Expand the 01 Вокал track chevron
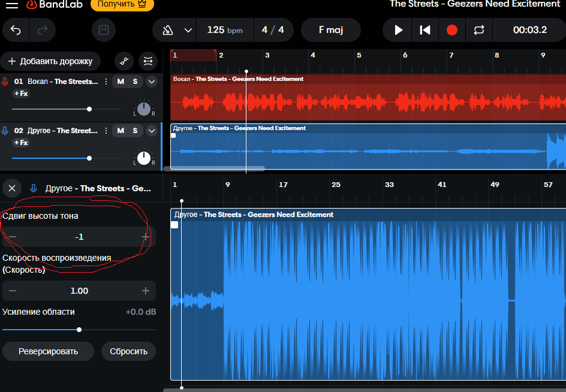The height and width of the screenshot is (392, 566). [152, 82]
